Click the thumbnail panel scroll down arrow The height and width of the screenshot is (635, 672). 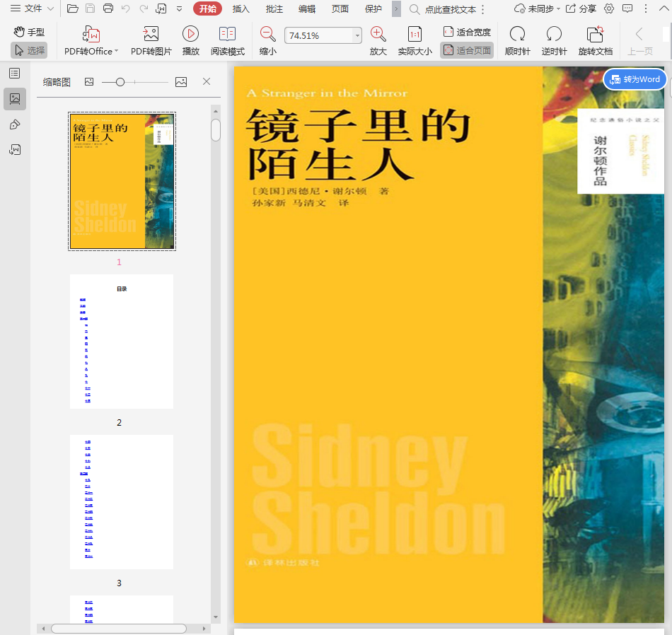tap(216, 617)
